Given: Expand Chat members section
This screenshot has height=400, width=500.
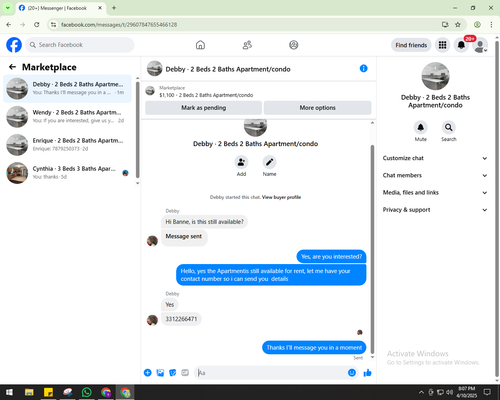Looking at the screenshot, I should [x=435, y=175].
